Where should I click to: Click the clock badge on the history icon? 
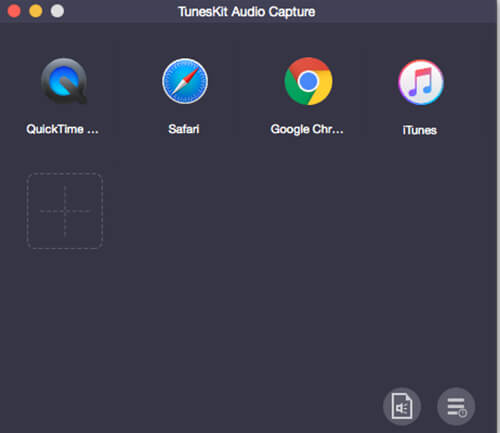pyautogui.click(x=463, y=413)
